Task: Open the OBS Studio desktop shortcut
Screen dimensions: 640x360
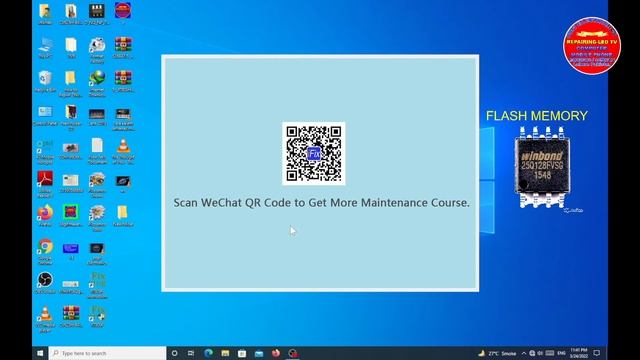Action: tap(45, 282)
